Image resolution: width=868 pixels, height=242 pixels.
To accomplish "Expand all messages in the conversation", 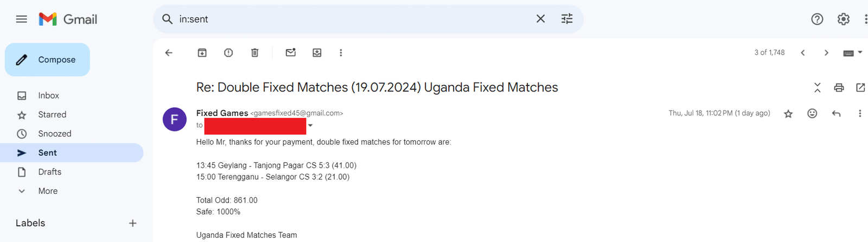I will point(818,88).
